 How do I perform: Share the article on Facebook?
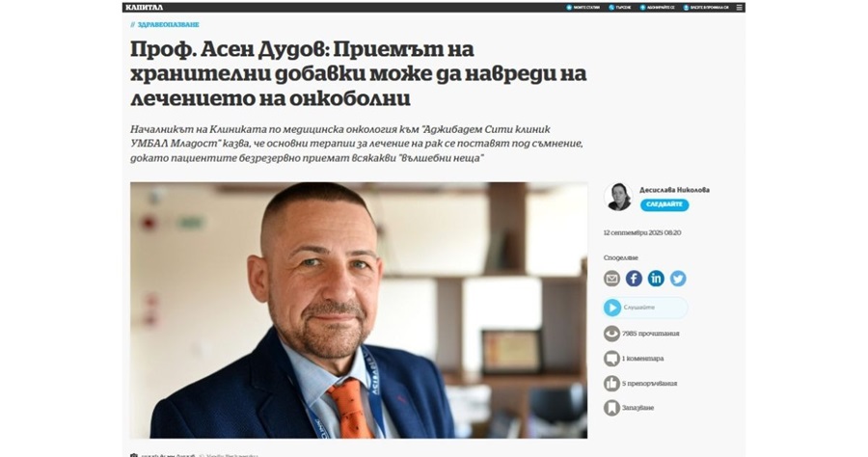tap(634, 279)
